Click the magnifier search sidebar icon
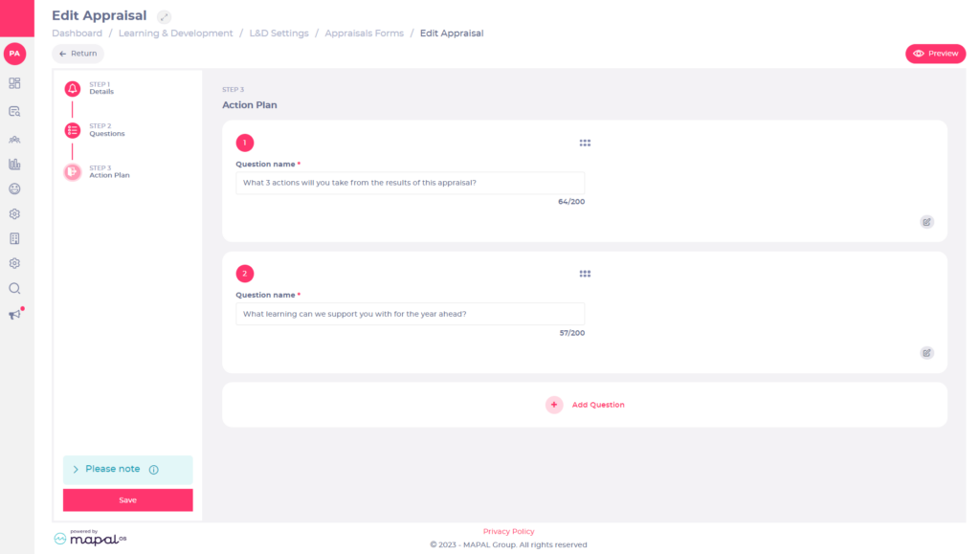The height and width of the screenshot is (554, 980). click(14, 288)
